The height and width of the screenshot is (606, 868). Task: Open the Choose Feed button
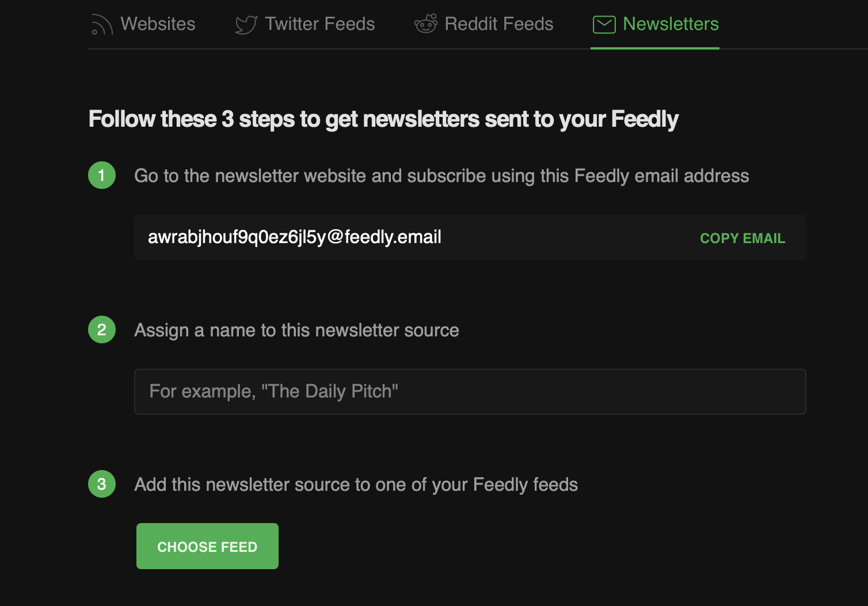pos(207,546)
